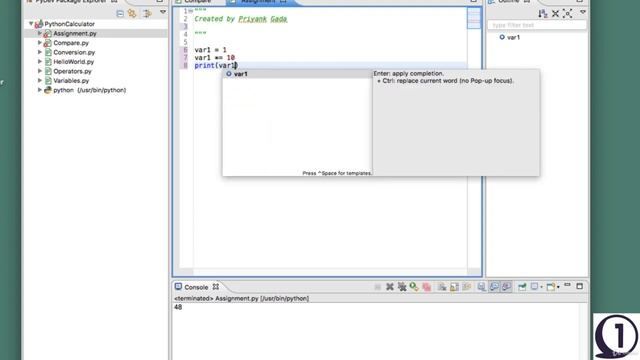Click 'Press ^Space for templates' hint
Viewport: 640px width, 360px height.
click(x=337, y=173)
